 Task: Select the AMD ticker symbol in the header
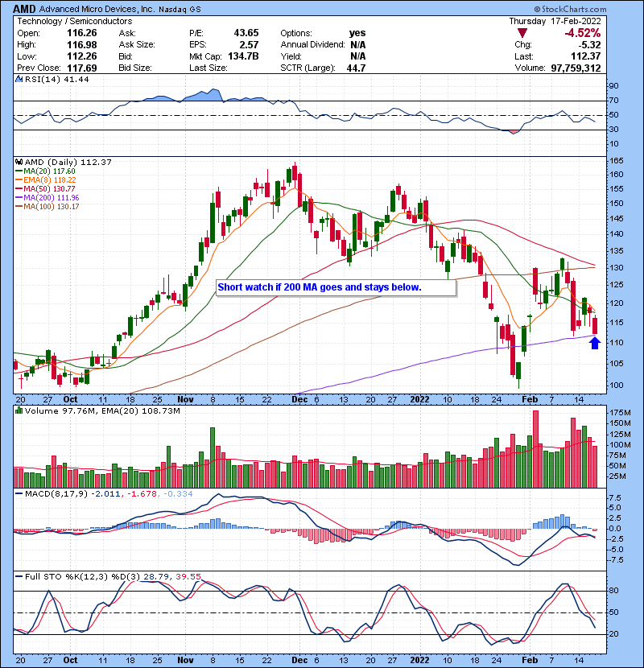(25, 9)
